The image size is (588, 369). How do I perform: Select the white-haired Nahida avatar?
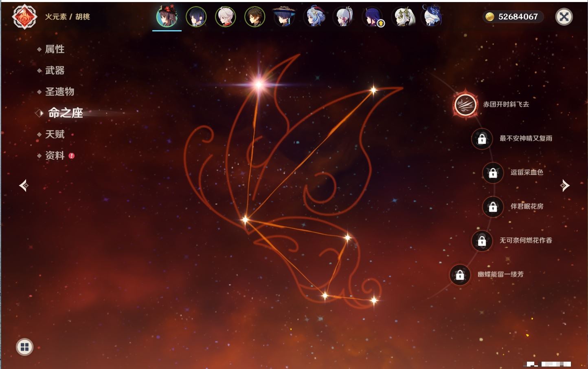[403, 17]
